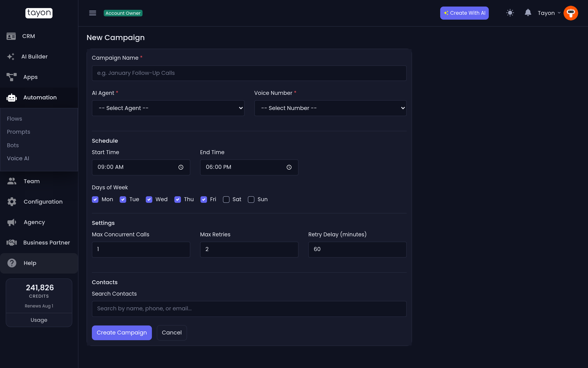Uncheck the Fri checkbox
This screenshot has width=588, height=368.
tap(204, 199)
